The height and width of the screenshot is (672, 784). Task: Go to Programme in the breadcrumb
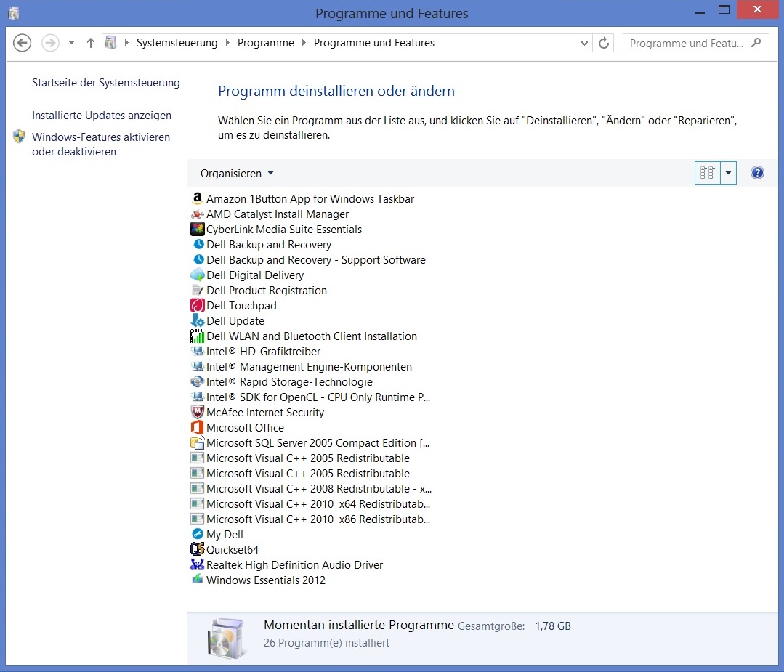click(x=265, y=43)
